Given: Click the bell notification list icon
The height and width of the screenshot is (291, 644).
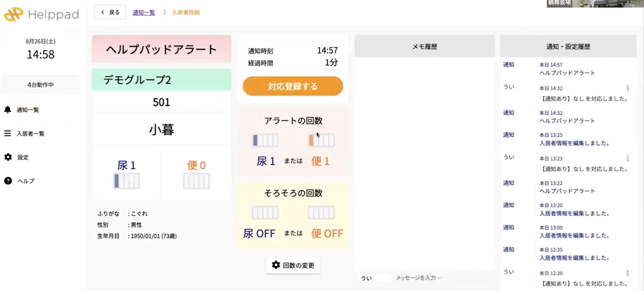Looking at the screenshot, I should tap(8, 110).
